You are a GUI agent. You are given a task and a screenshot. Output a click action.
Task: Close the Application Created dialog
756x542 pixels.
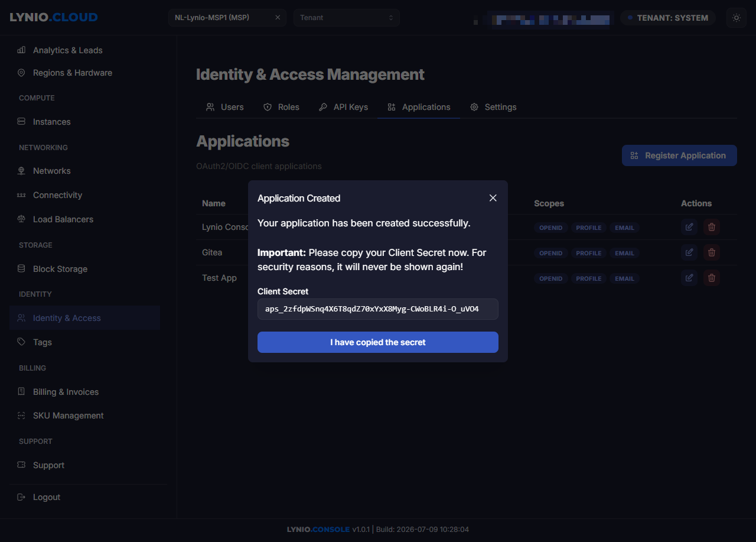coord(493,198)
